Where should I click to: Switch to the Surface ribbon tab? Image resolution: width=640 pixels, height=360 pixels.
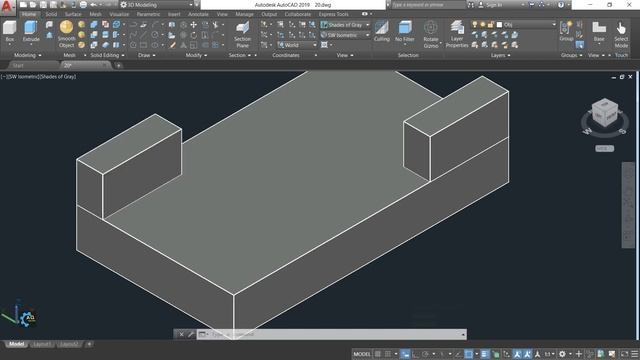73,14
